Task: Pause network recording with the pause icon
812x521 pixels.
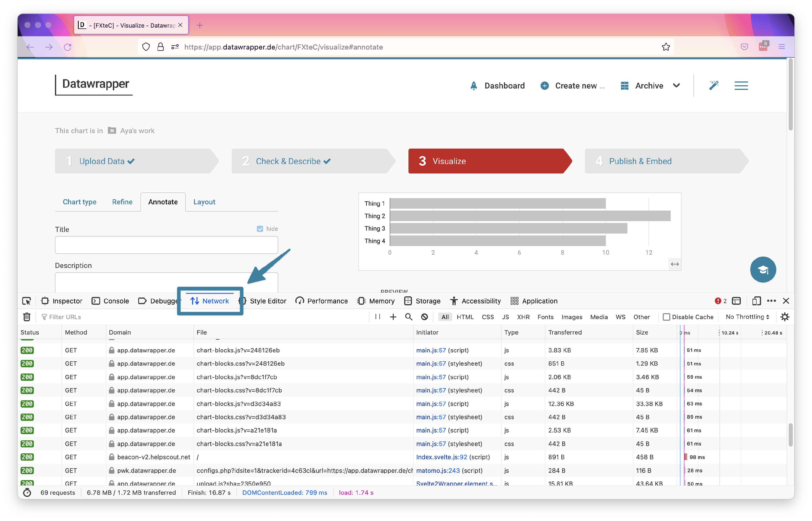Action: click(x=378, y=317)
